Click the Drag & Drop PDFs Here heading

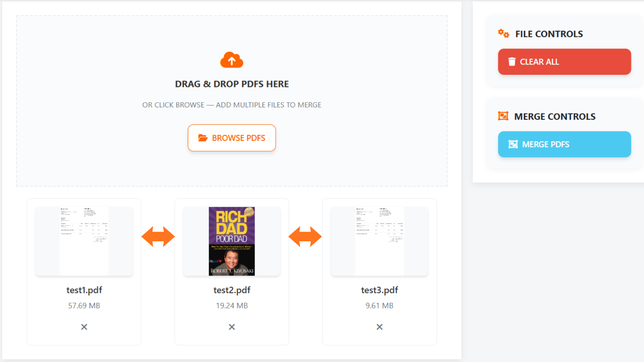232,84
